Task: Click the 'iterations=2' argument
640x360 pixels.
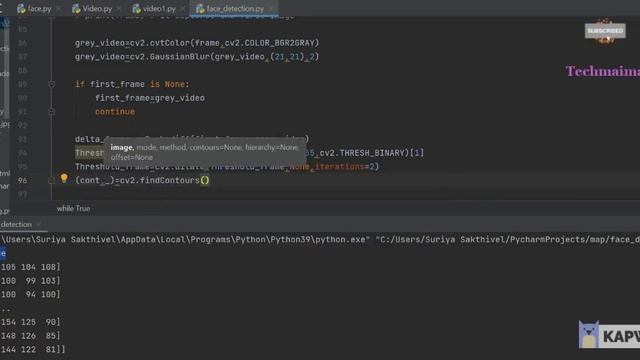Action: (345, 167)
